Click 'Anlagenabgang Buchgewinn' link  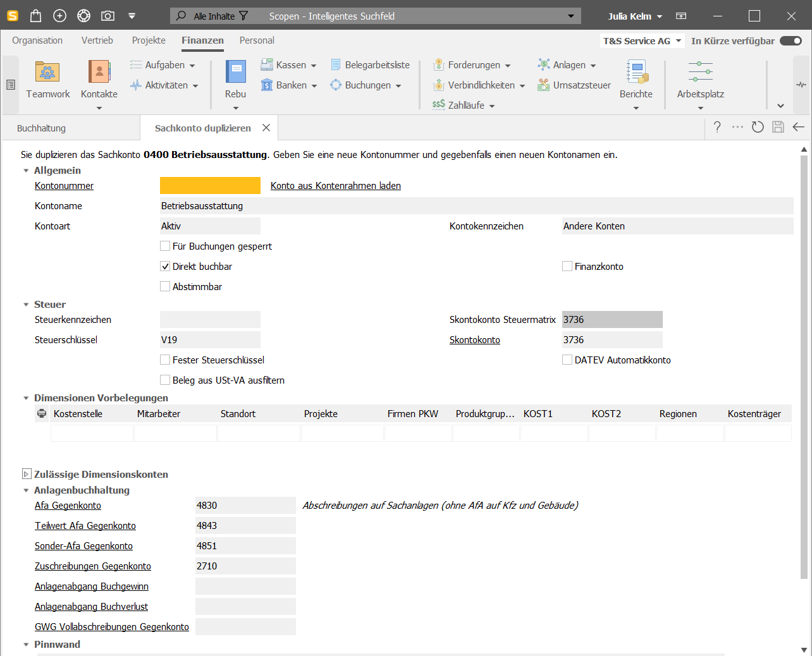pyautogui.click(x=92, y=586)
